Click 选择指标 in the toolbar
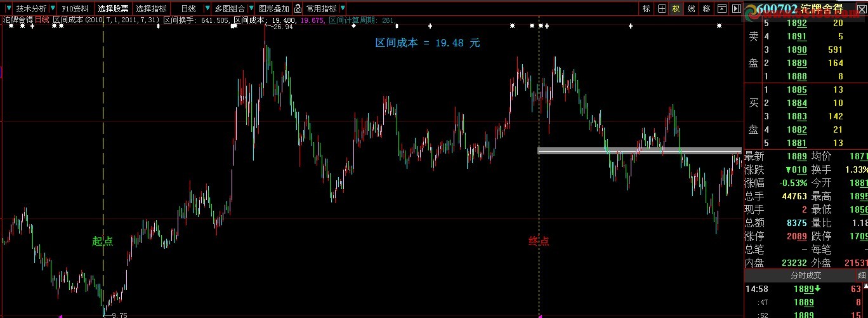 (x=152, y=9)
